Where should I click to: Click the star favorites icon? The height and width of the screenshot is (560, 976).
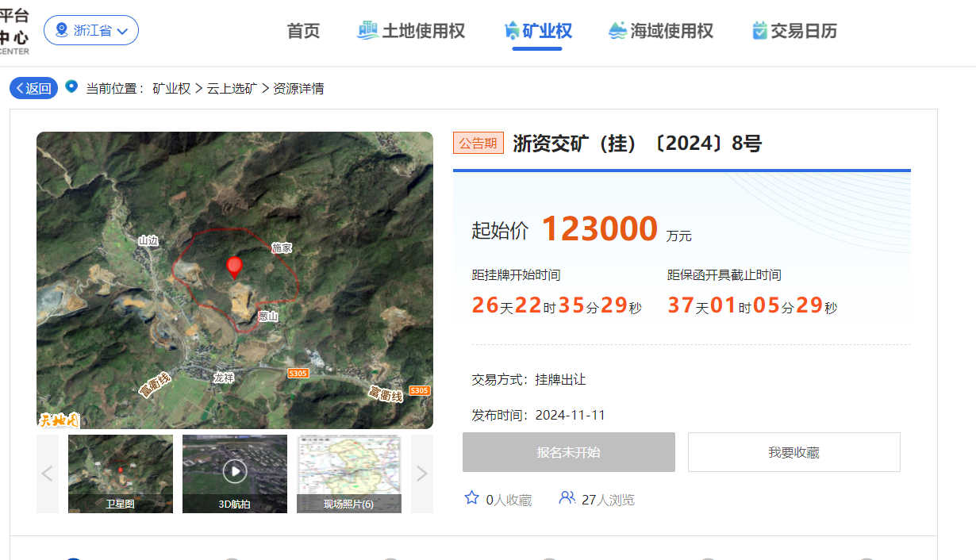pyautogui.click(x=472, y=498)
